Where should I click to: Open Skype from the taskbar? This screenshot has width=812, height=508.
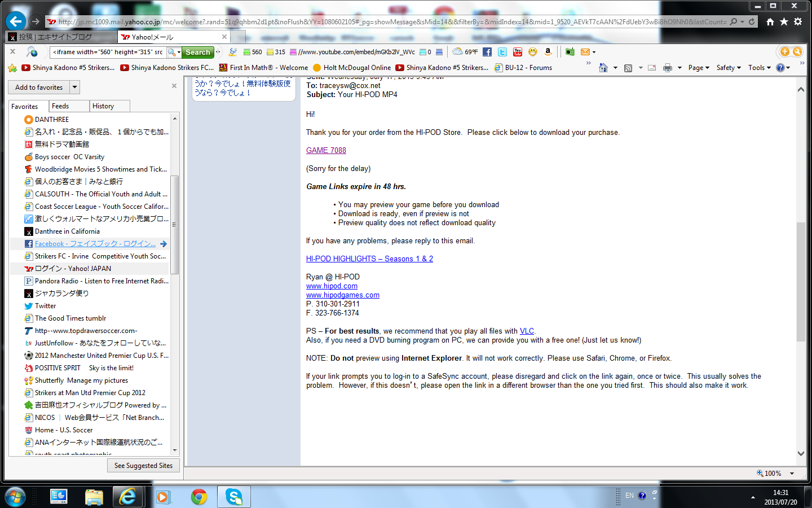coord(234,497)
